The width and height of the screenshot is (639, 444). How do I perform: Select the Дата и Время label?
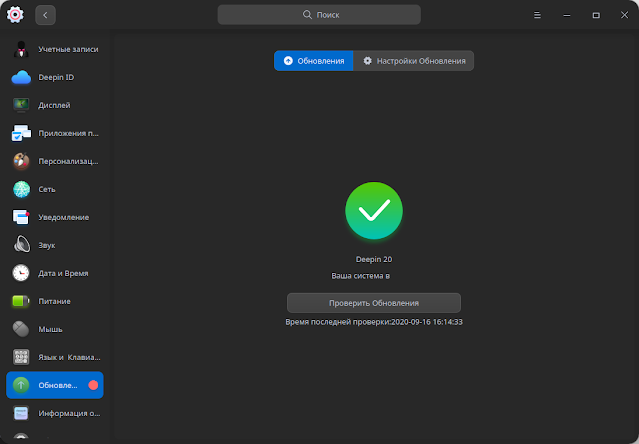point(63,273)
